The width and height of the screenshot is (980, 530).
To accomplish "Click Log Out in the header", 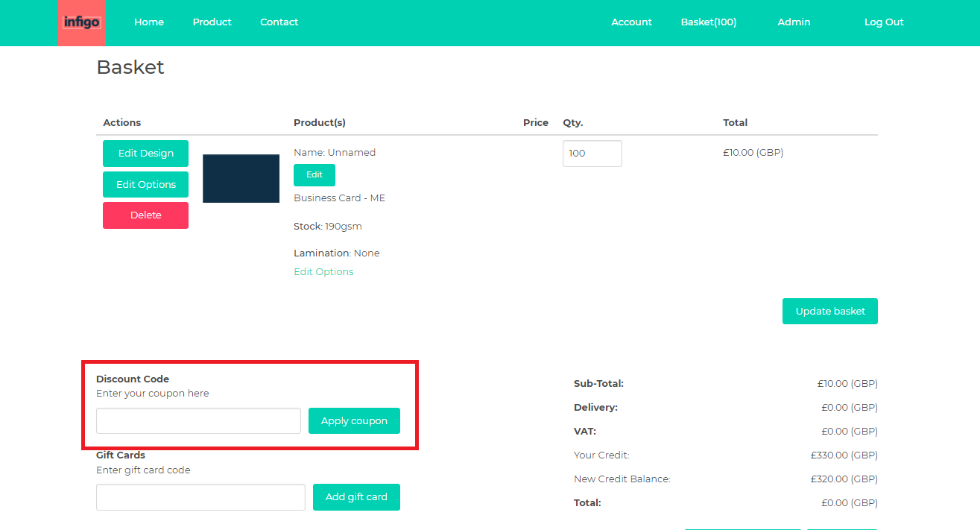I will point(883,22).
